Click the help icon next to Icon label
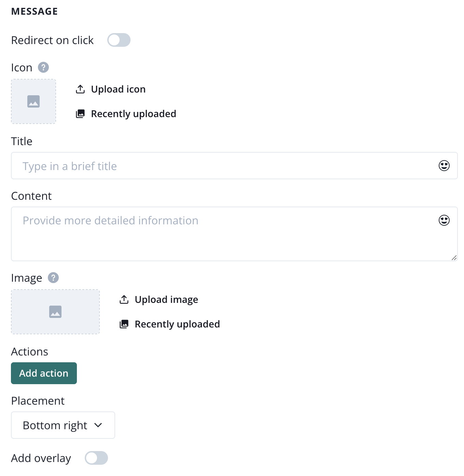 click(43, 67)
